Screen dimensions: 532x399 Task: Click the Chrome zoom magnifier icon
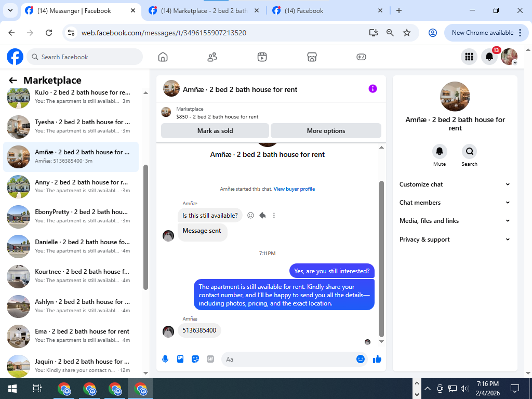click(x=390, y=33)
